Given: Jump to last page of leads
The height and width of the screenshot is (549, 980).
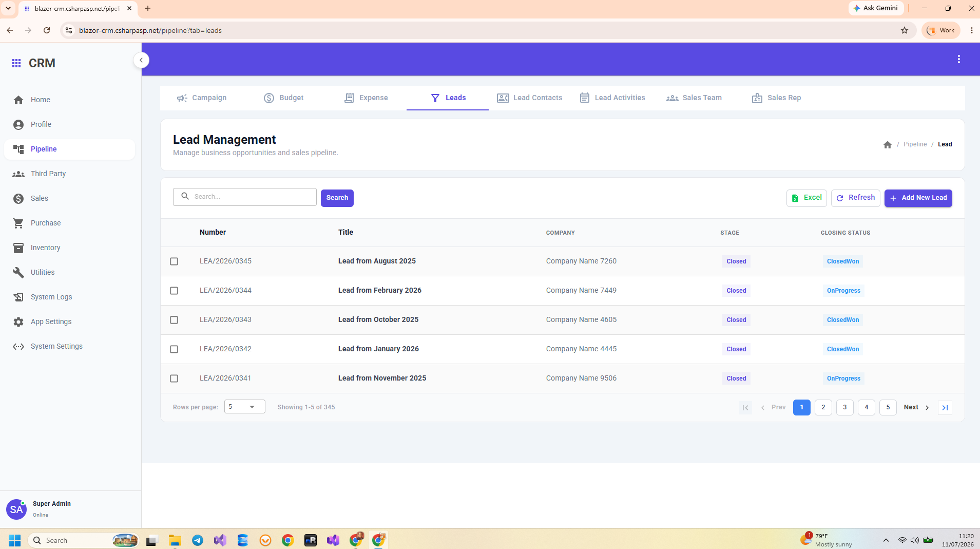Looking at the screenshot, I should (x=945, y=408).
